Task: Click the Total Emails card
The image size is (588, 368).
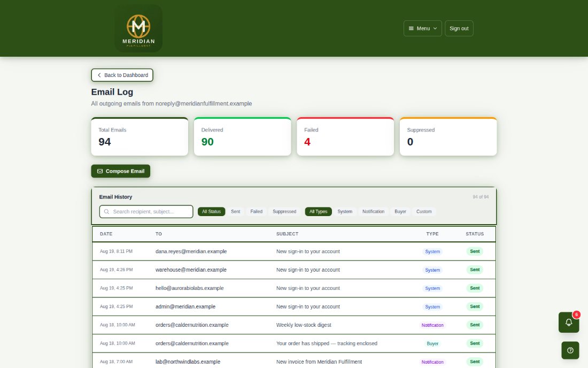Action: coord(140,136)
